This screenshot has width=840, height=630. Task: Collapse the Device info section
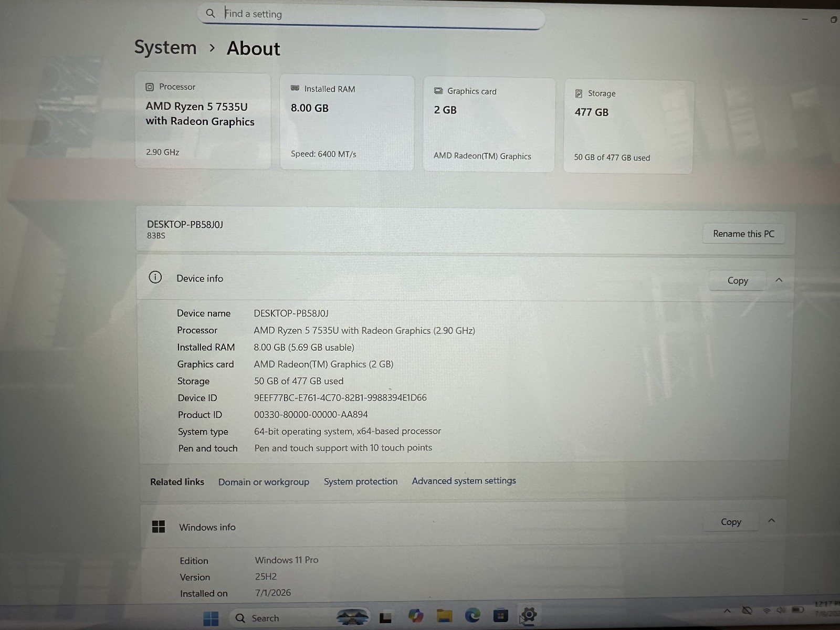pyautogui.click(x=779, y=280)
